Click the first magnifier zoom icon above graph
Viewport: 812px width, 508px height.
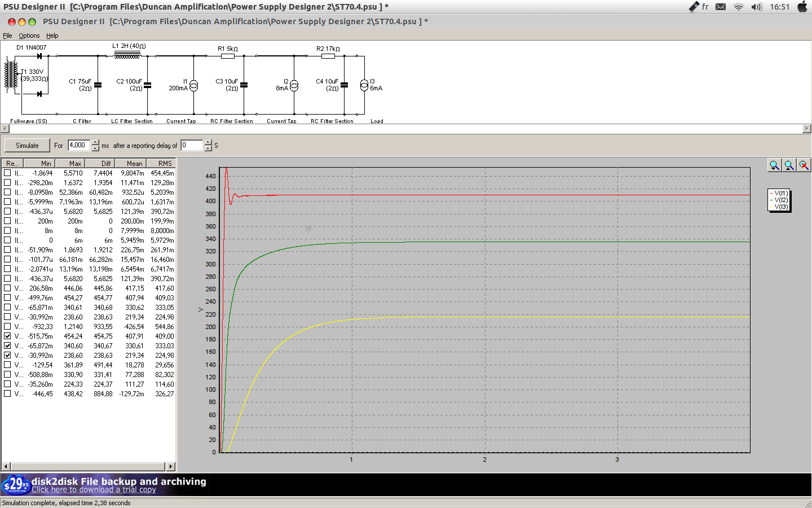point(775,165)
